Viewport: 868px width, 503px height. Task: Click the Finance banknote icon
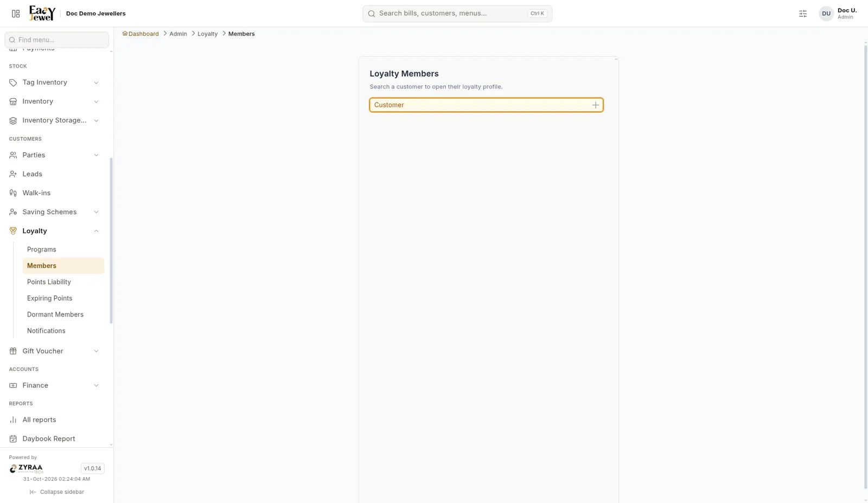[13, 385]
